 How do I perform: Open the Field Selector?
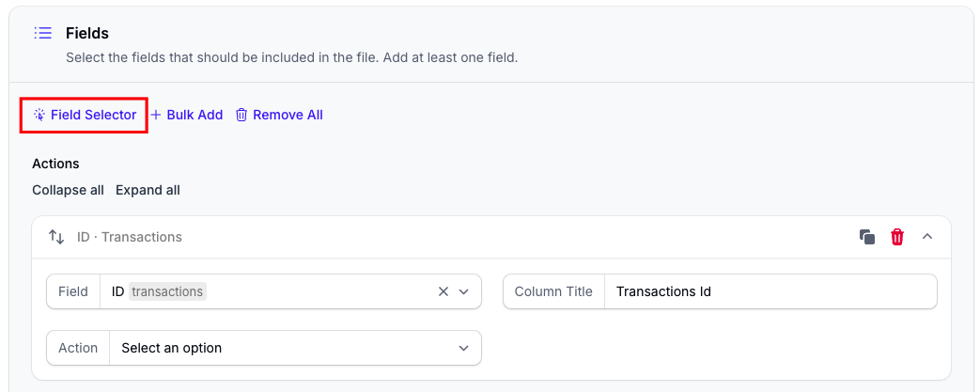point(85,115)
